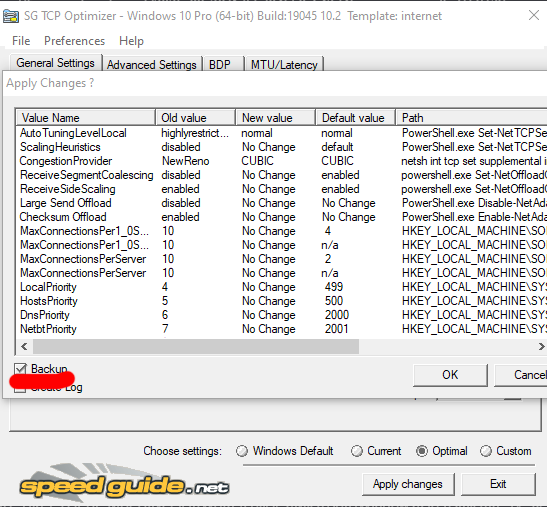Click the right arrow of horizontal scrollbar

pos(541,346)
